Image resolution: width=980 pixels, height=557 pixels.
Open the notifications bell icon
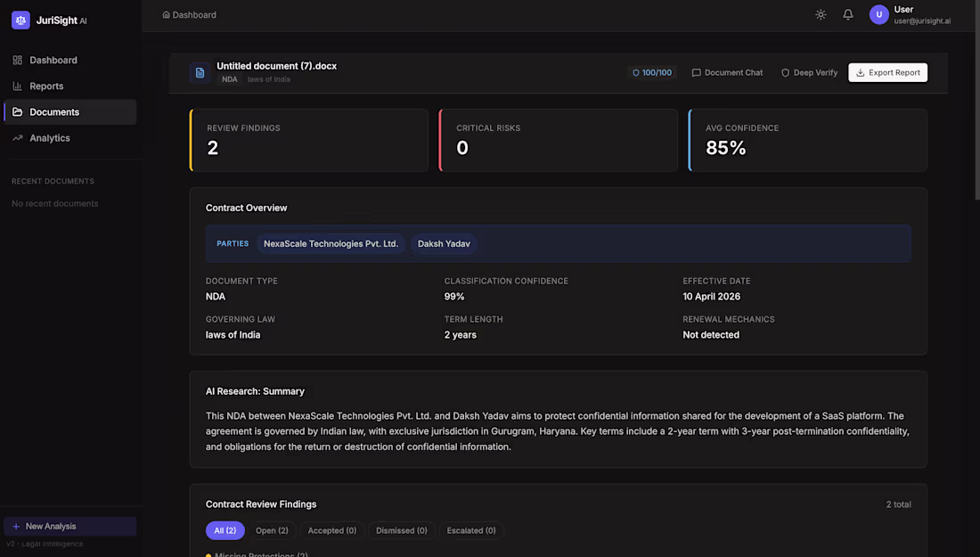coord(848,14)
